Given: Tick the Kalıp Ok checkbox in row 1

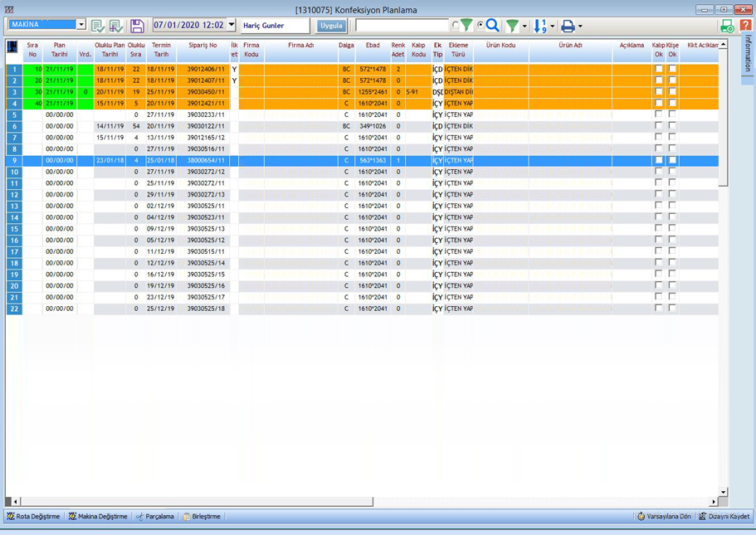Looking at the screenshot, I should [659, 70].
